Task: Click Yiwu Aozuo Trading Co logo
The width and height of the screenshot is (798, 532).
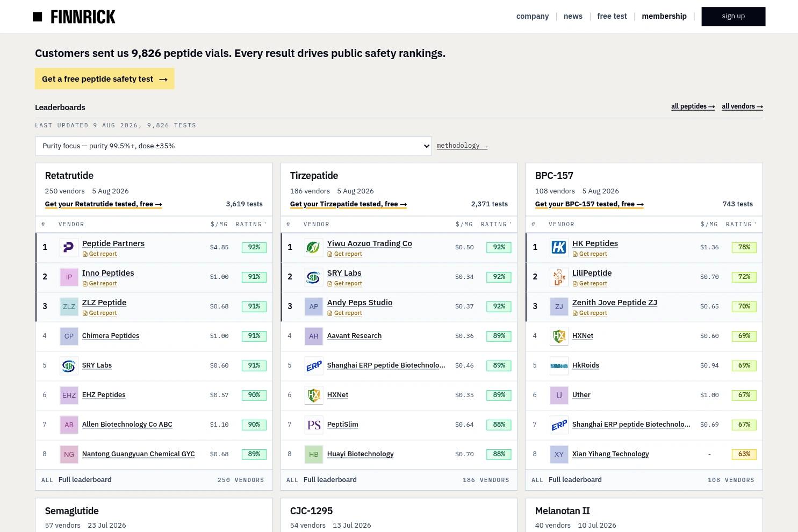Action: 314,247
